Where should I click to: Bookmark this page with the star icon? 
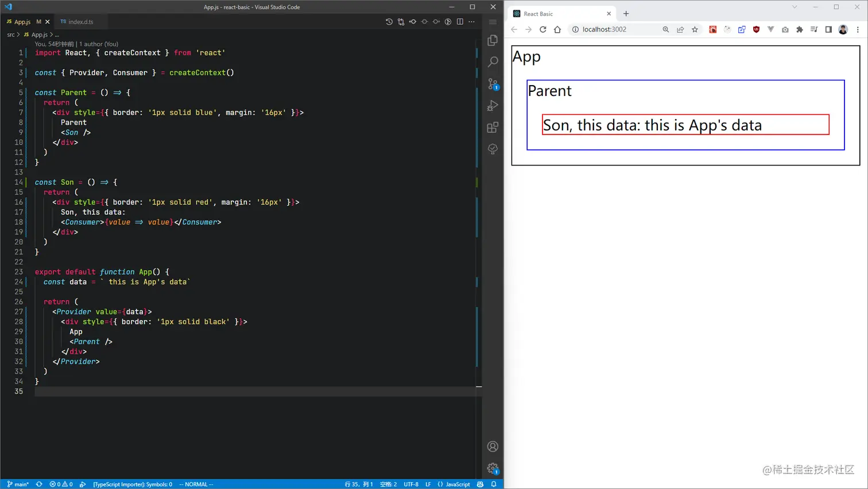695,29
